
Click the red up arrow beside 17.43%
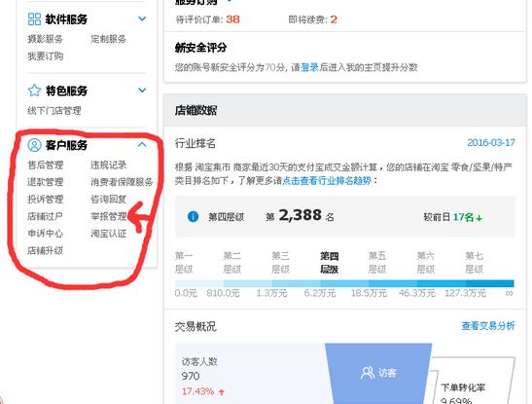pyautogui.click(x=222, y=392)
